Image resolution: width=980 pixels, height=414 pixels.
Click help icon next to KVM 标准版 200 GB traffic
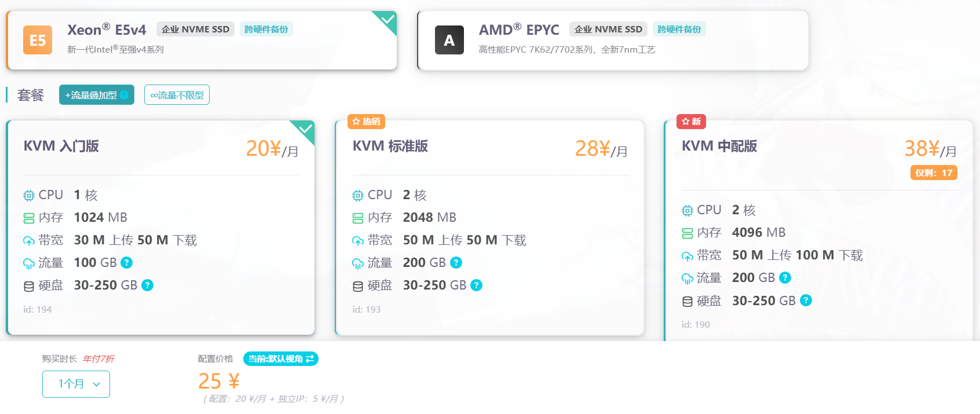pyautogui.click(x=456, y=263)
